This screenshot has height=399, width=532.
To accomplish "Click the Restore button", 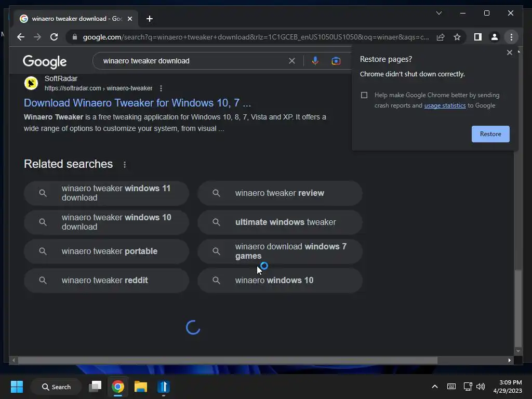I will (x=490, y=134).
